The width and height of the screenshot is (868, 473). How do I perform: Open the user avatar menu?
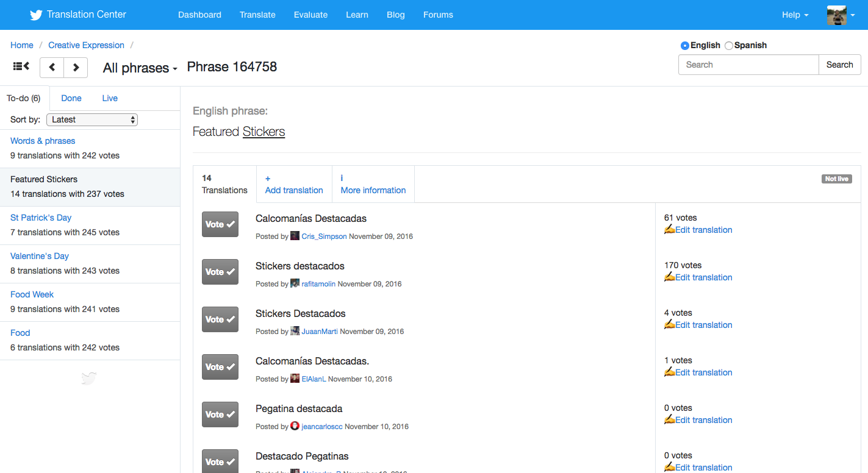point(841,15)
